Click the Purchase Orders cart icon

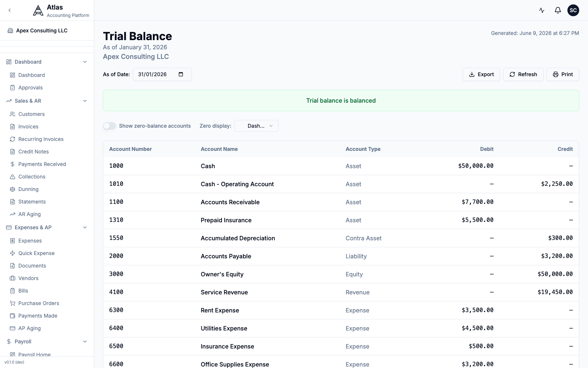(12, 303)
